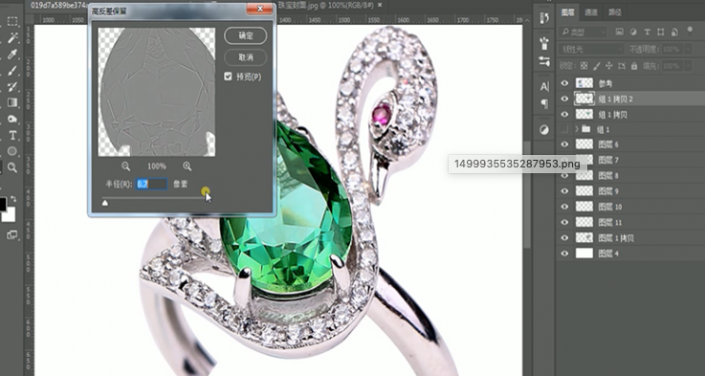Image resolution: width=705 pixels, height=376 pixels.
Task: Zoom out the High Pass preview
Action: click(x=126, y=166)
